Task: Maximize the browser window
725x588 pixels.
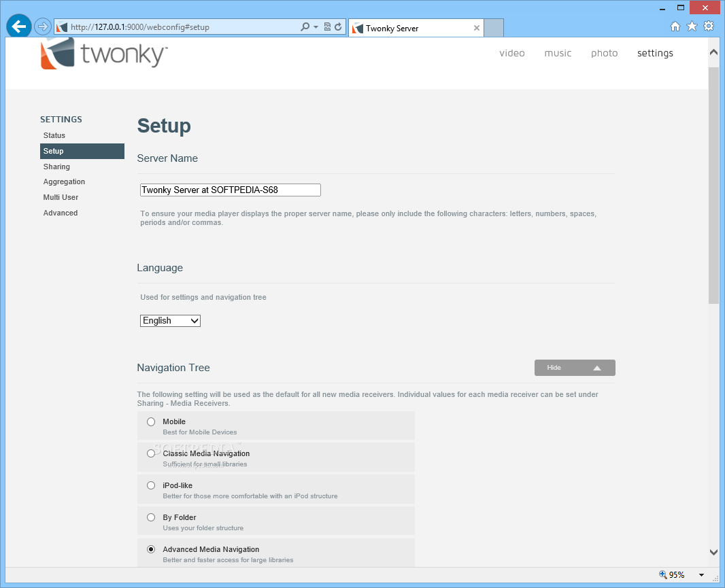Action: click(681, 8)
